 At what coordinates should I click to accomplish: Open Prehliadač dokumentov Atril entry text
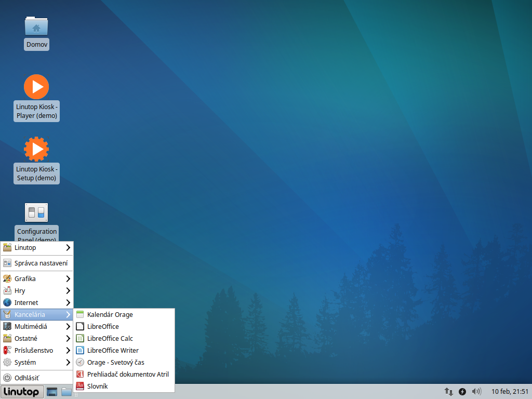click(x=128, y=374)
